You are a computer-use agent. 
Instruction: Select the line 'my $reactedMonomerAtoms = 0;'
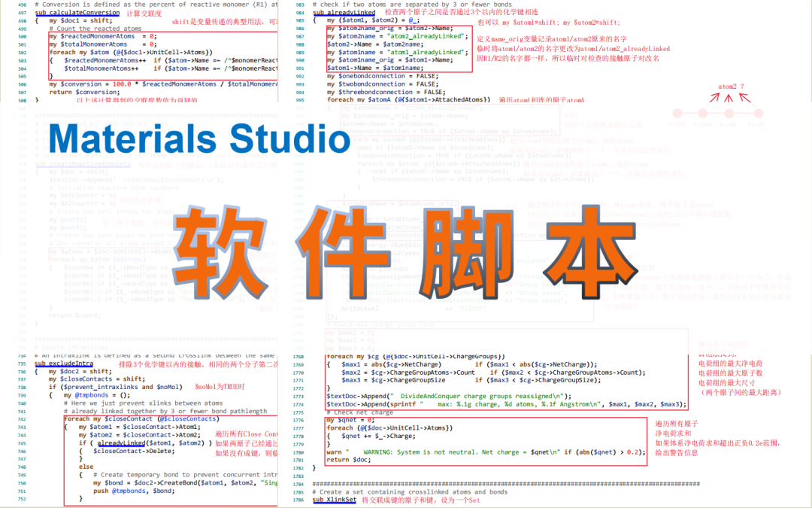tap(102, 36)
